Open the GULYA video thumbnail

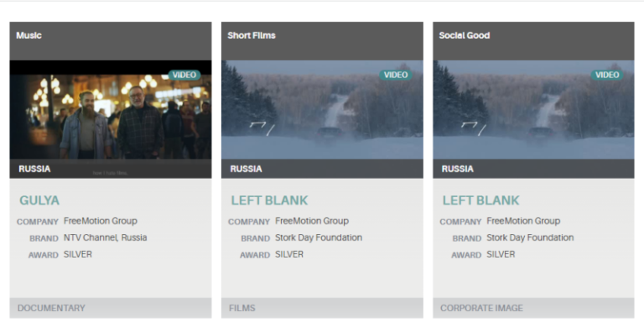click(111, 110)
